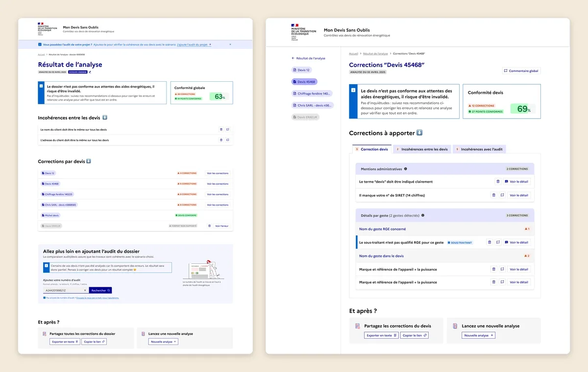The image size is (588, 372).
Task: Open the 'Michel devis' tag in results list
Action: [x=50, y=215]
